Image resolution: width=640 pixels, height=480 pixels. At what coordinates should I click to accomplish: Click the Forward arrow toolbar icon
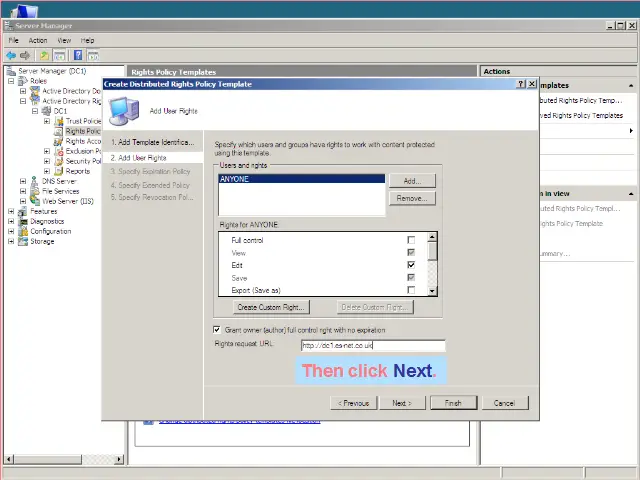pos(25,55)
